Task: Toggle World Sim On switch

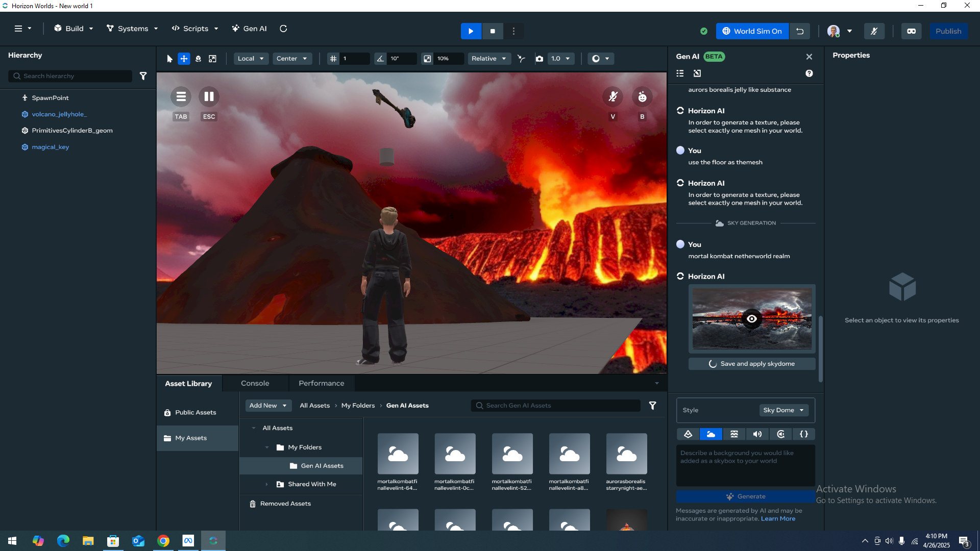Action: coord(752,31)
